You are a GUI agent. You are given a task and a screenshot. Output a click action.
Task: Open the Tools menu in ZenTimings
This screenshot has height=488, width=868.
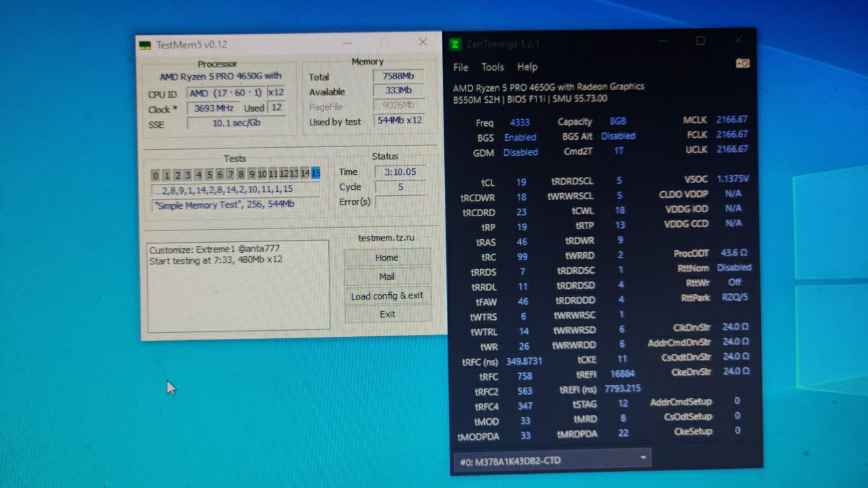(492, 67)
